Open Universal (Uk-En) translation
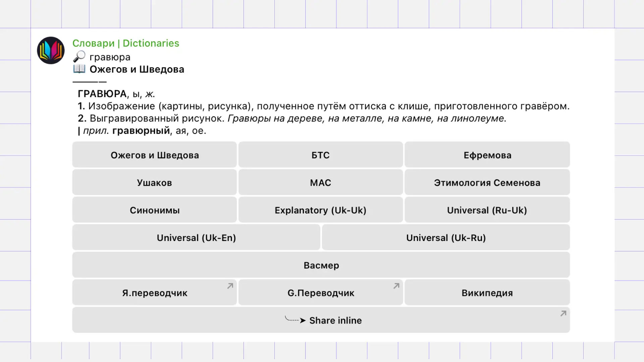 point(196,237)
